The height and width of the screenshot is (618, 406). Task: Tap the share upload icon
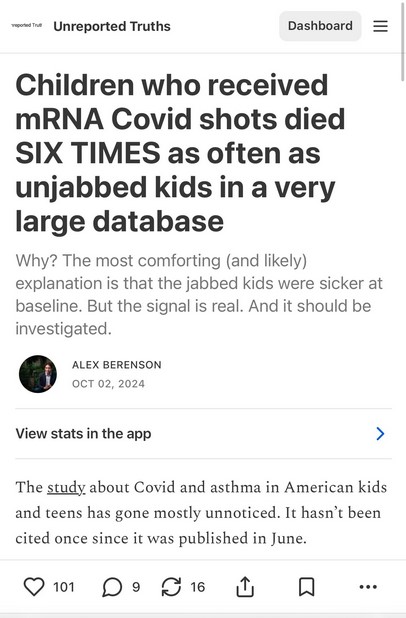click(x=245, y=587)
